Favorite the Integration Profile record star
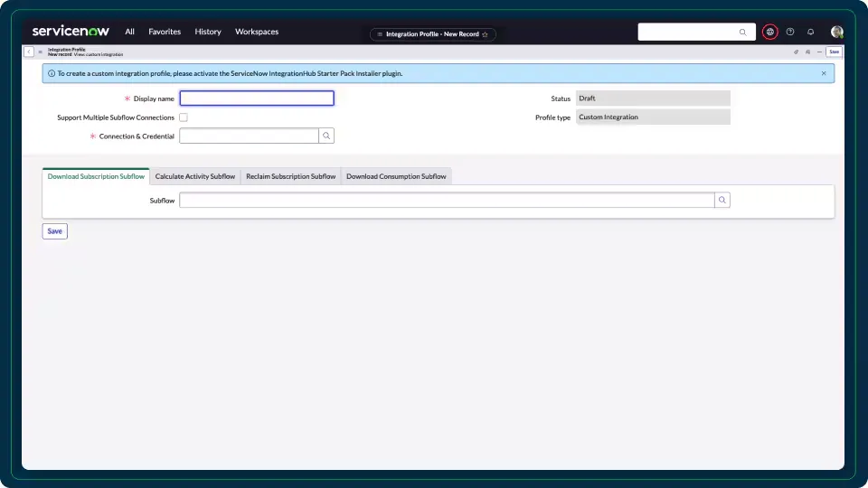 pos(485,34)
